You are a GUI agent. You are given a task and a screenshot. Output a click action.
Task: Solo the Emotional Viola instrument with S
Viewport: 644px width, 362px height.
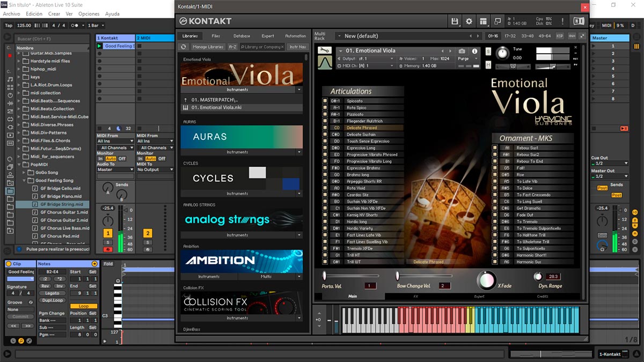(488, 51)
